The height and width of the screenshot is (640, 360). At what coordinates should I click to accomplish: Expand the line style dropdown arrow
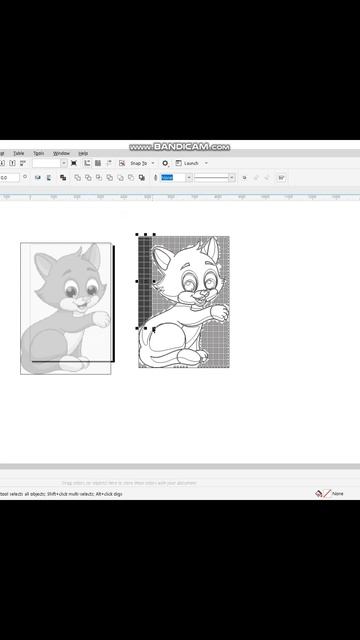232,178
